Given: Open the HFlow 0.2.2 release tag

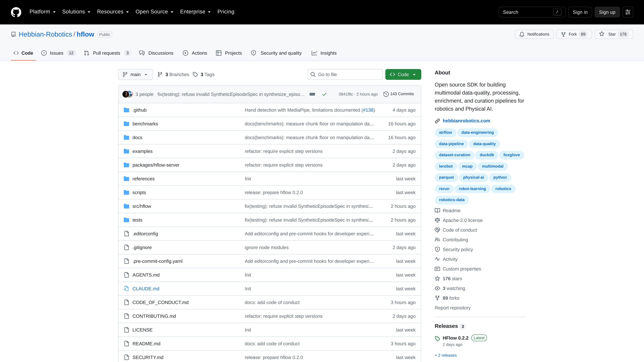Looking at the screenshot, I should [455, 338].
